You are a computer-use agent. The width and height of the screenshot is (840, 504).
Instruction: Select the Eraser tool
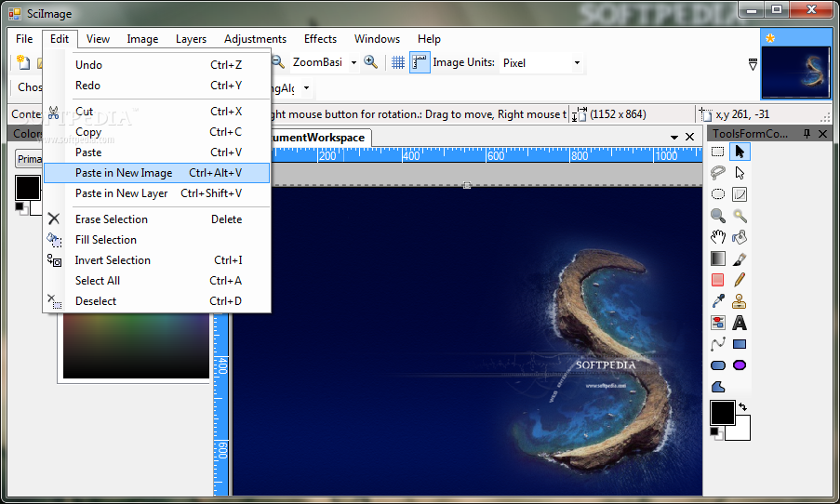[x=718, y=280]
